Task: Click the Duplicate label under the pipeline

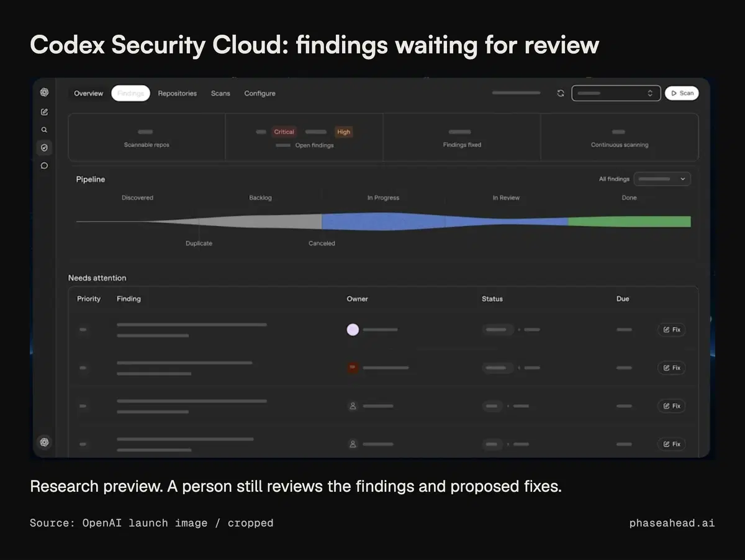Action: 199,243
